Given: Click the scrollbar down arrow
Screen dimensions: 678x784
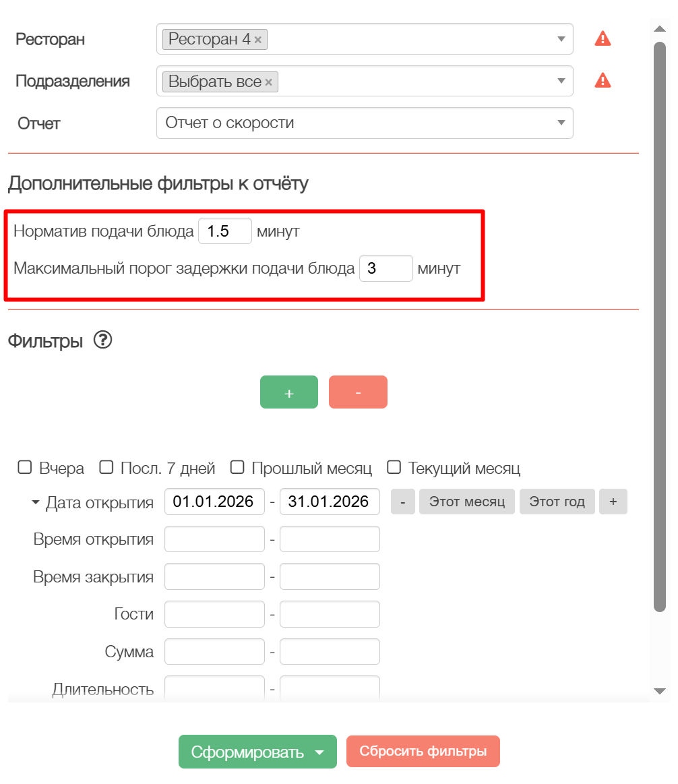Looking at the screenshot, I should point(660,691).
